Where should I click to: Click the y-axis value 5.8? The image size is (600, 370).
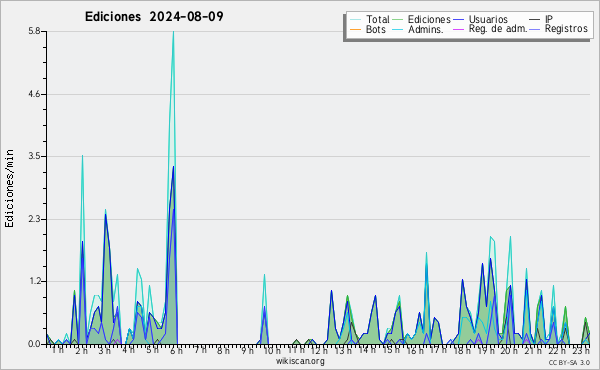coord(34,31)
